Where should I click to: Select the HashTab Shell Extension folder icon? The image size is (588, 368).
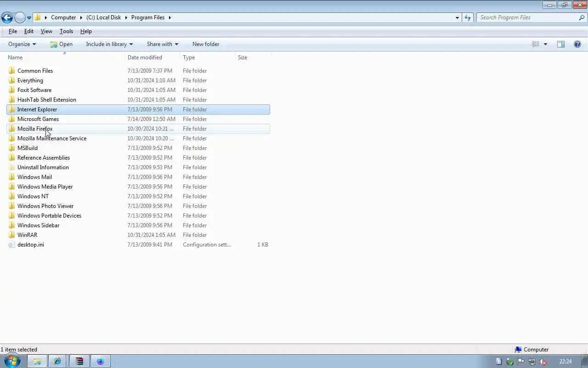pyautogui.click(x=12, y=100)
